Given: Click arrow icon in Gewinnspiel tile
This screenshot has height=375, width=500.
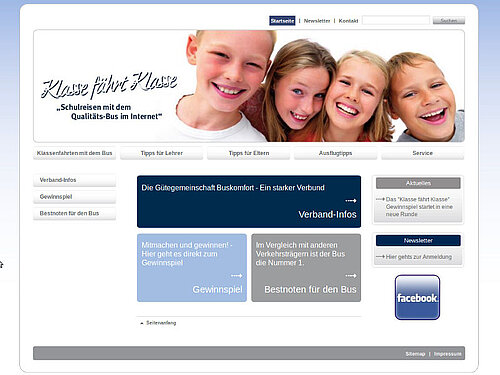Looking at the screenshot, I should 237,276.
